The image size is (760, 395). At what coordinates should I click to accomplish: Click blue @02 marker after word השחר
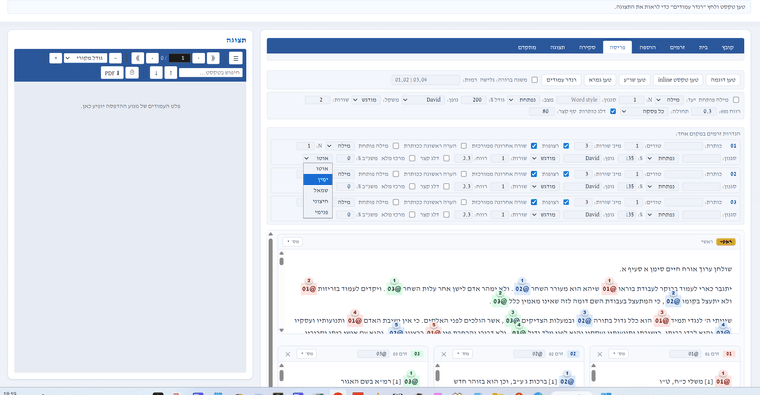click(522, 289)
